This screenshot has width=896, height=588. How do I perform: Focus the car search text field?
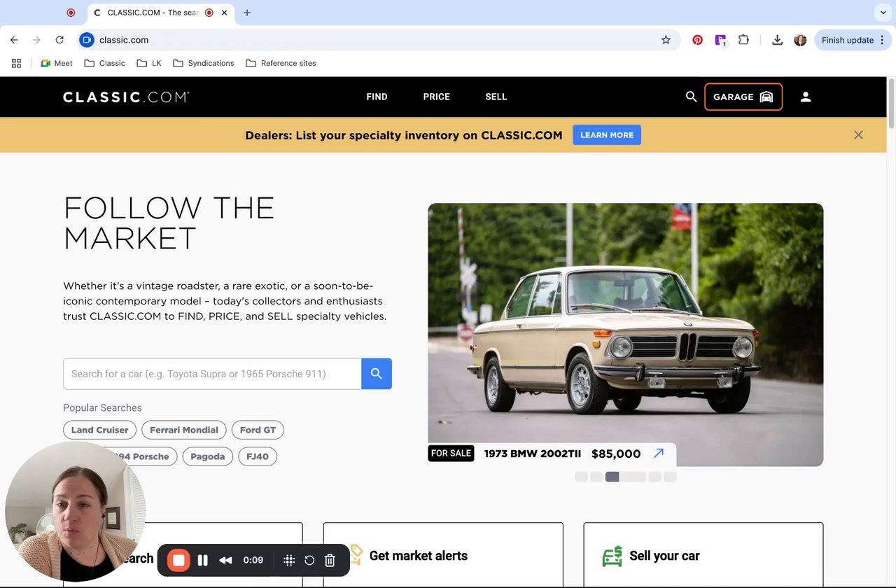(212, 374)
